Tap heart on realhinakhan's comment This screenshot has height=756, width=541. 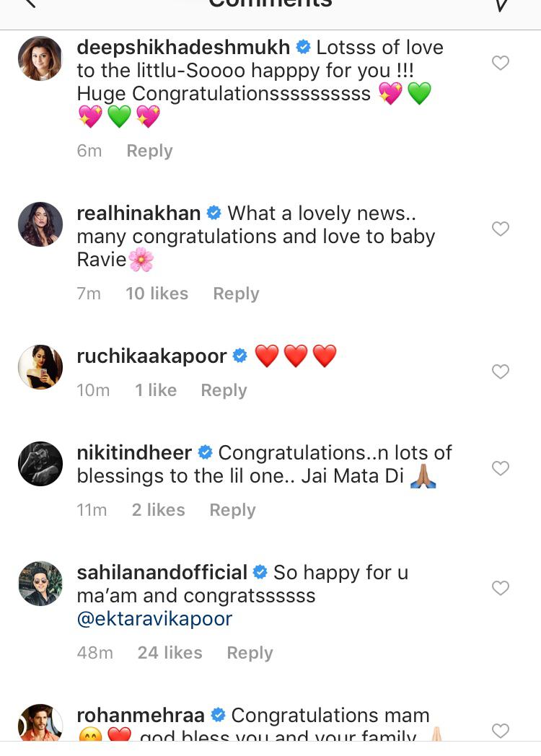click(x=501, y=229)
